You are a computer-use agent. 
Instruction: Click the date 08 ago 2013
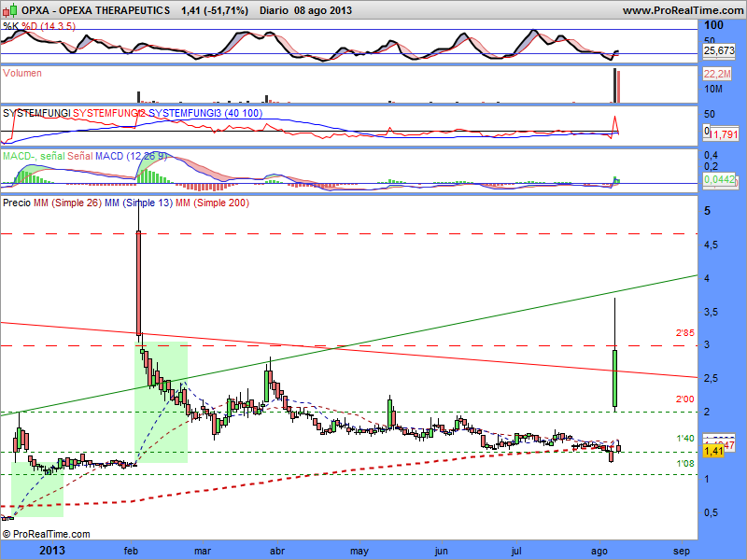click(323, 10)
